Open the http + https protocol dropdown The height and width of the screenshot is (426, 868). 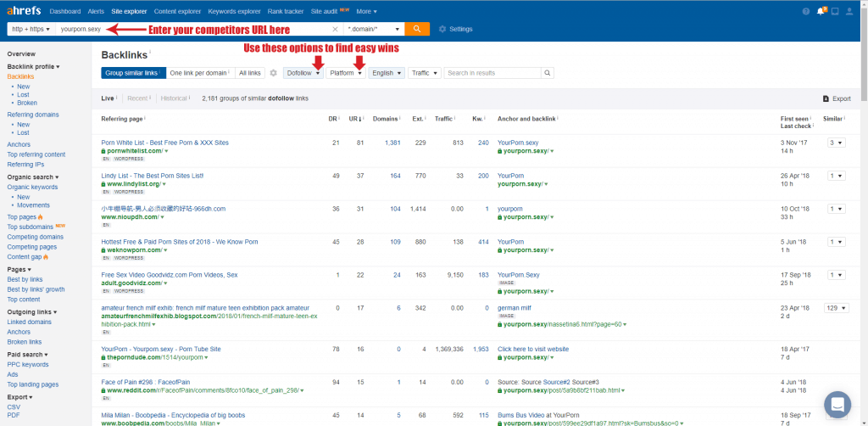pyautogui.click(x=31, y=29)
